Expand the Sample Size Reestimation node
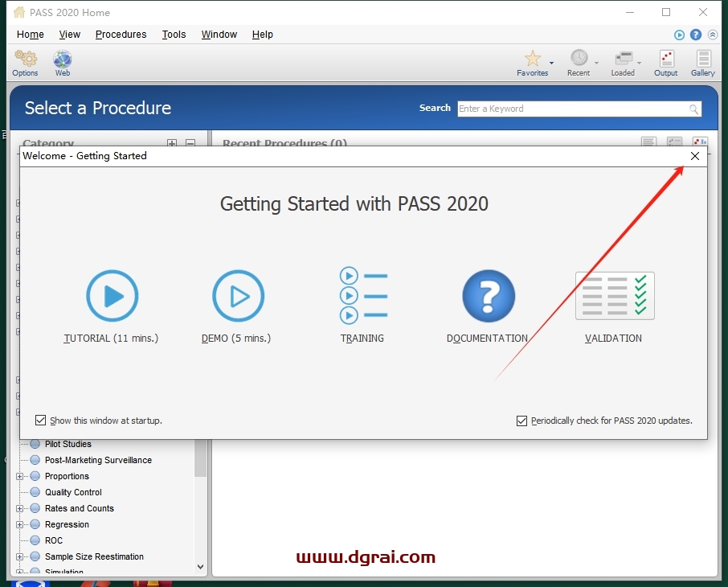The width and height of the screenshot is (728, 587). pyautogui.click(x=19, y=556)
